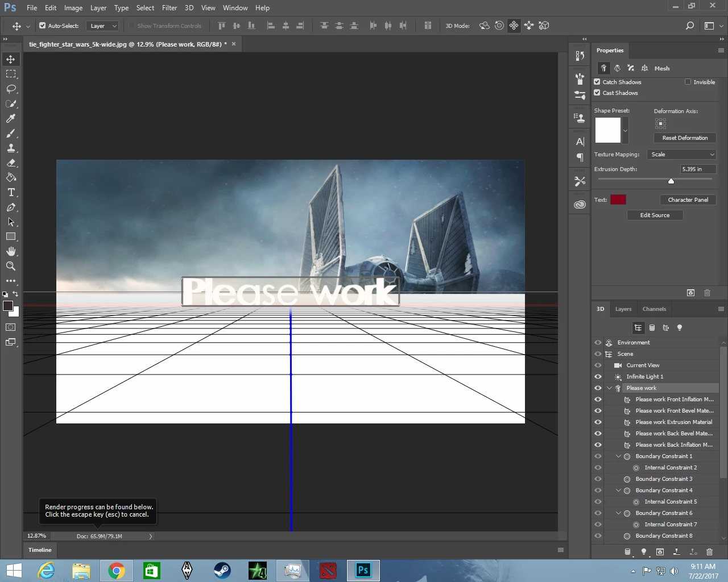
Task: Select the Paint Bucket tool
Action: [11, 177]
